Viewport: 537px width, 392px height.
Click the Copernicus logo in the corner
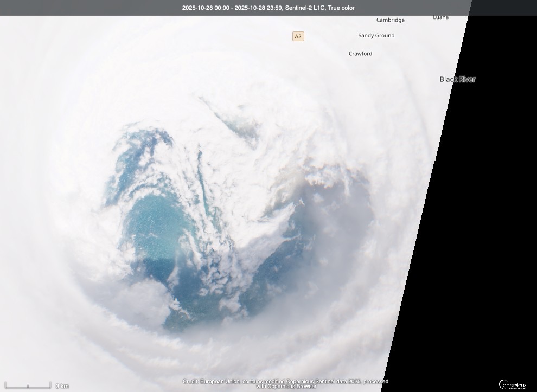pos(512,384)
